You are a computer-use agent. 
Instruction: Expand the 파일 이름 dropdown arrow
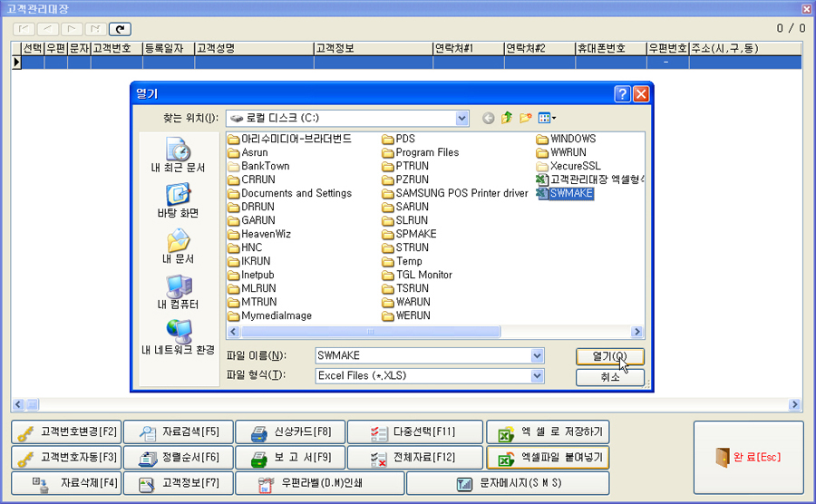(537, 355)
